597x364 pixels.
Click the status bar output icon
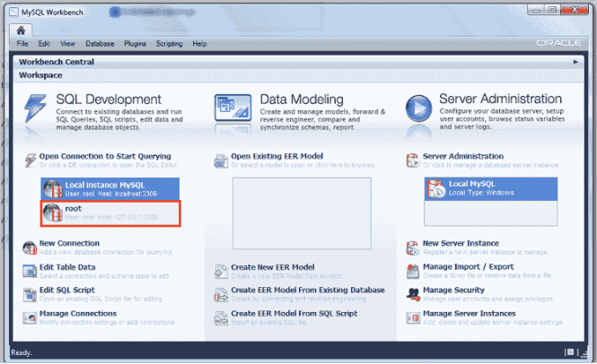570,352
